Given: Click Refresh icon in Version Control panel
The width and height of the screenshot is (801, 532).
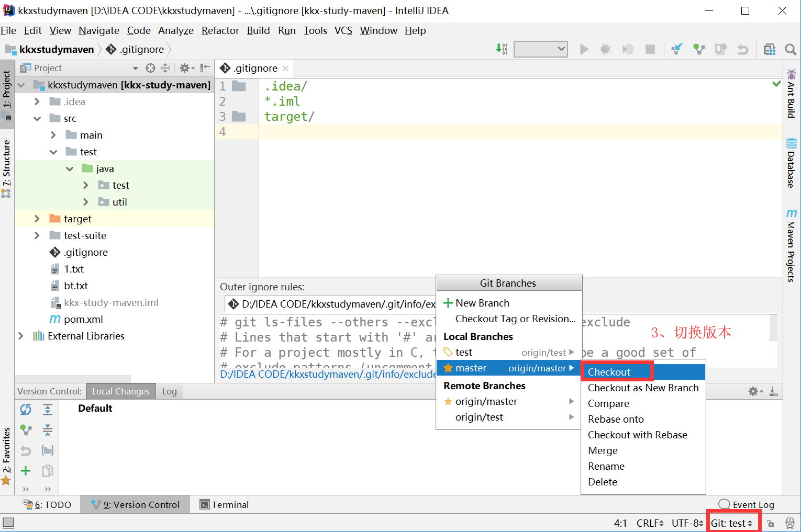Looking at the screenshot, I should point(26,410).
